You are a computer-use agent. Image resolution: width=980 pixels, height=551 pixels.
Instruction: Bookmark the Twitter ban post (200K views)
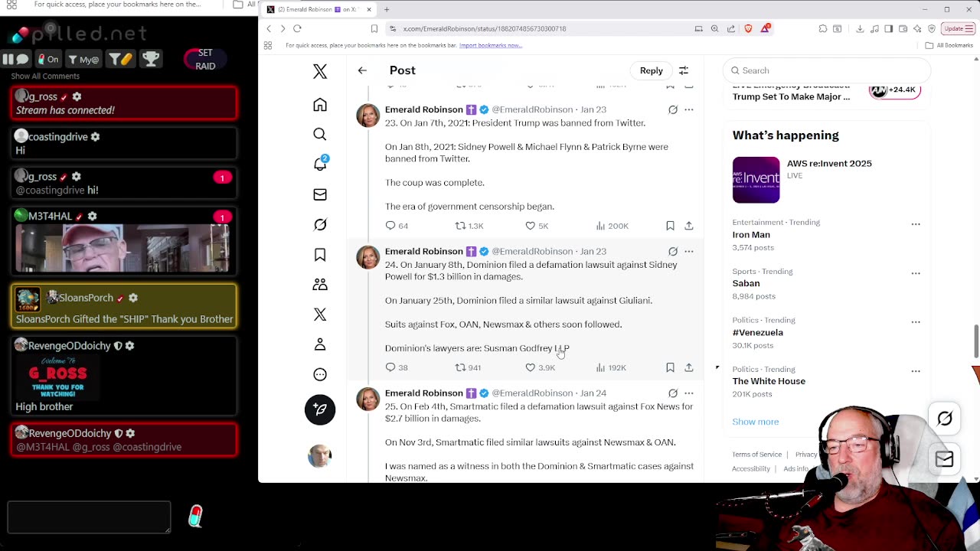coord(670,226)
